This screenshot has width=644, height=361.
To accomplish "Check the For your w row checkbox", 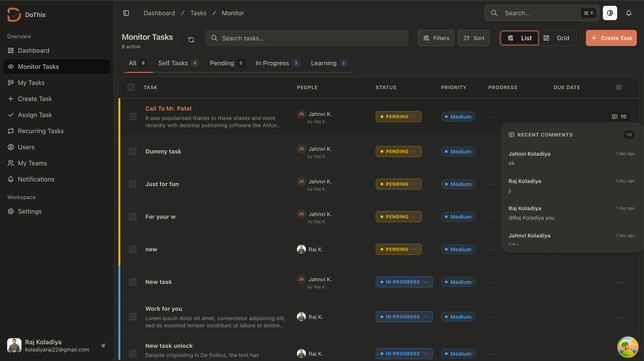I will click(133, 217).
